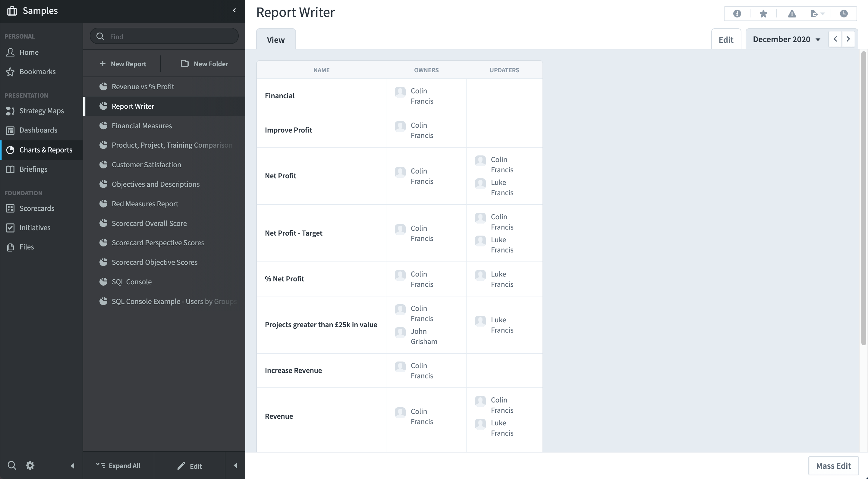The height and width of the screenshot is (479, 868).
Task: Click Edit pencil in report list footer
Action: pyautogui.click(x=189, y=466)
